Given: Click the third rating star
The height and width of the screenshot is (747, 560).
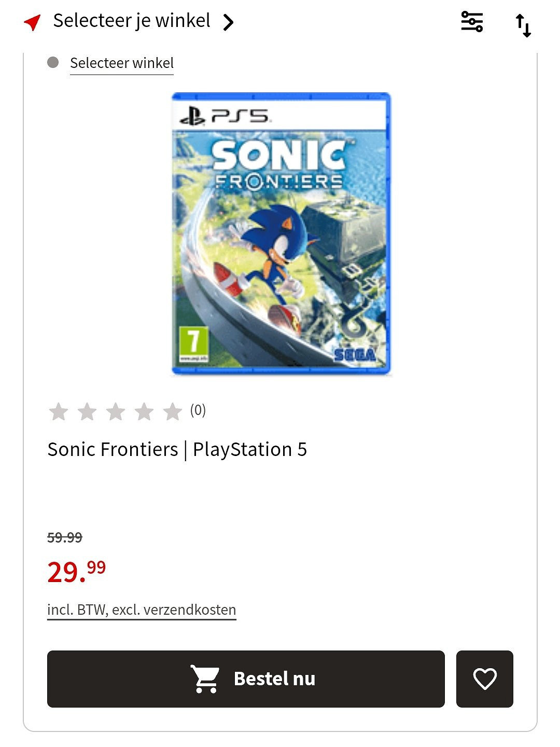Looking at the screenshot, I should (x=116, y=412).
